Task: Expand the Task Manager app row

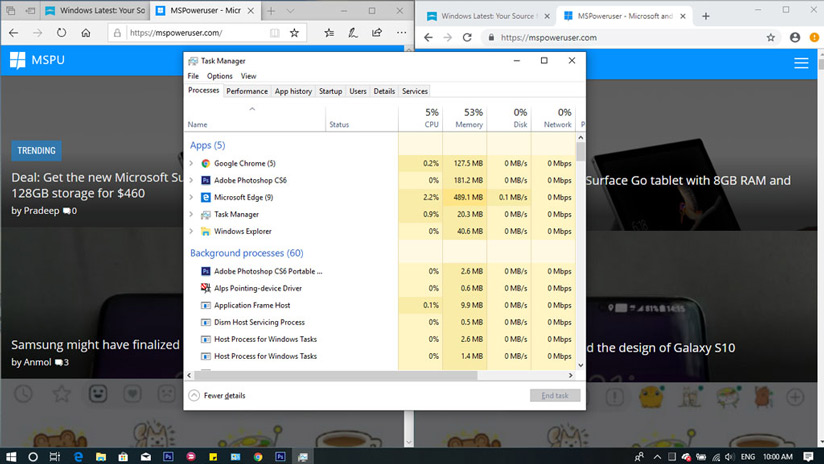Action: click(x=191, y=214)
